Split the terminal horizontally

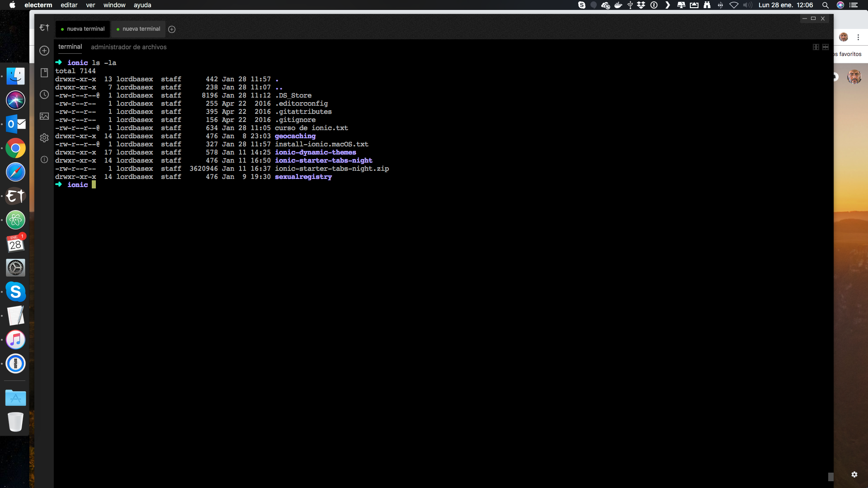coord(826,47)
